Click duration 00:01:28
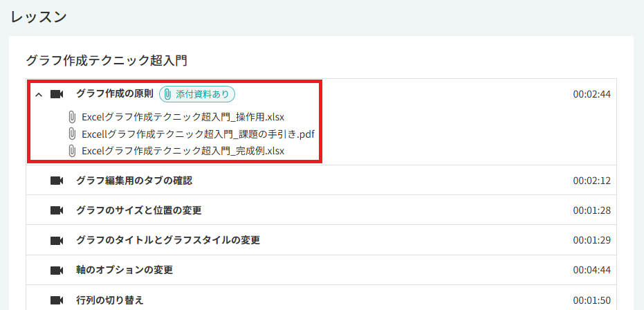The image size is (644, 310). click(x=592, y=210)
